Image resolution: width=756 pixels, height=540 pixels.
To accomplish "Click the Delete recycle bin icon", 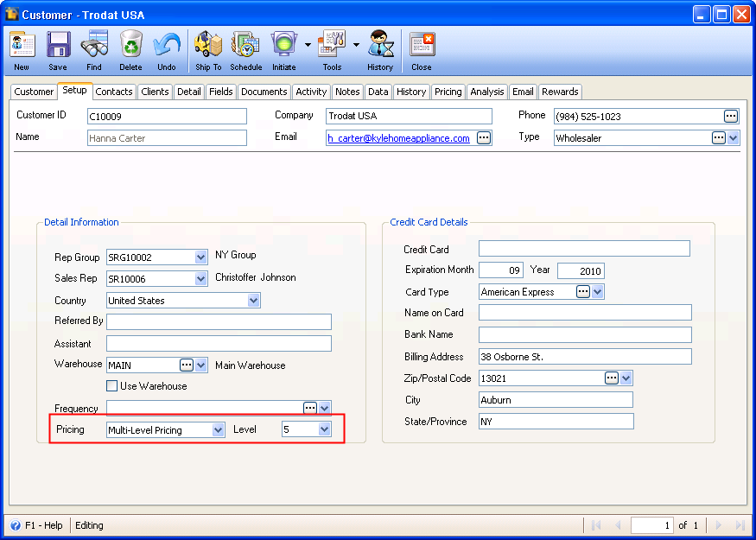I will click(x=130, y=45).
